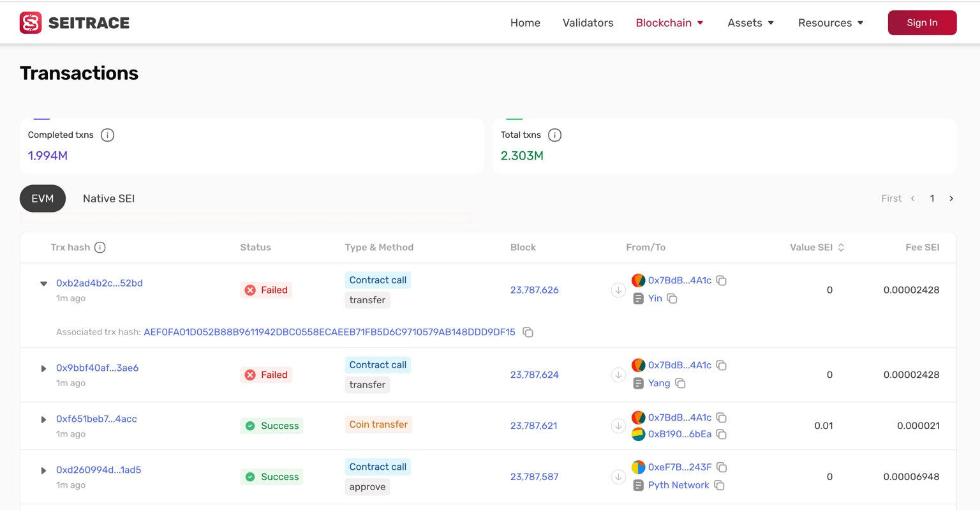Screen dimensions: 980x510
Task: Open block 23,787,621
Action: [534, 426]
